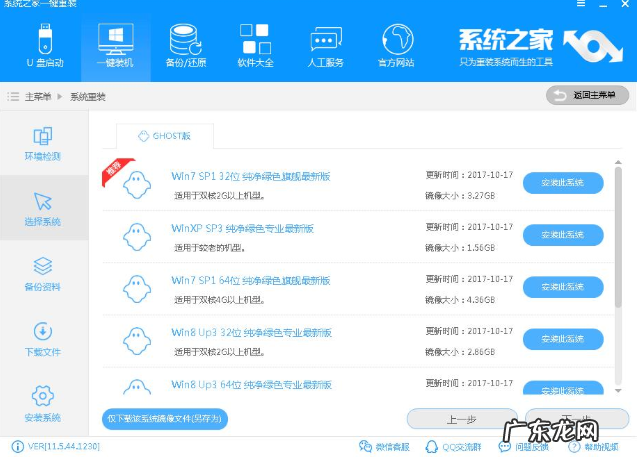Click the 系统之家 logo
This screenshot has height=460, width=637.
point(541,46)
